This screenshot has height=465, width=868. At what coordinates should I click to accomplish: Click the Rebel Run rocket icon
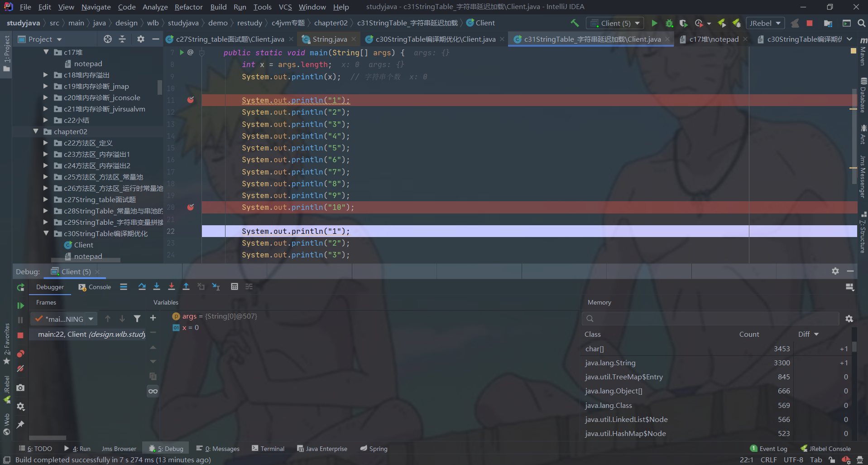click(722, 23)
